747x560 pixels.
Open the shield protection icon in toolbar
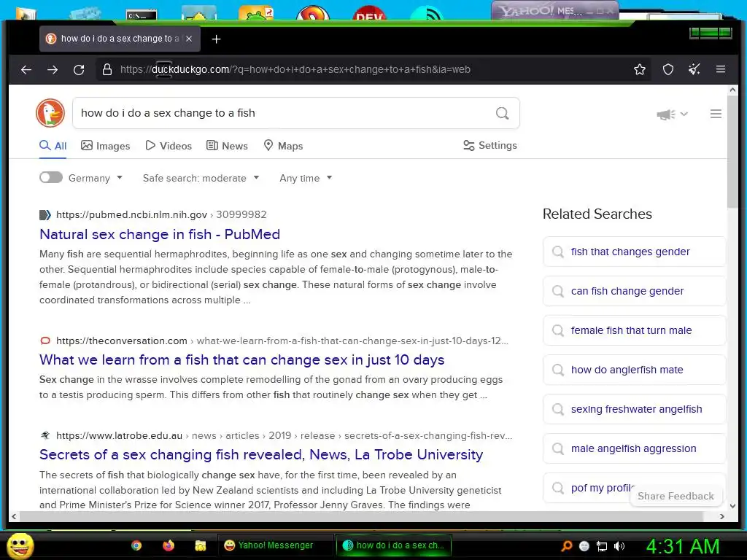[668, 69]
